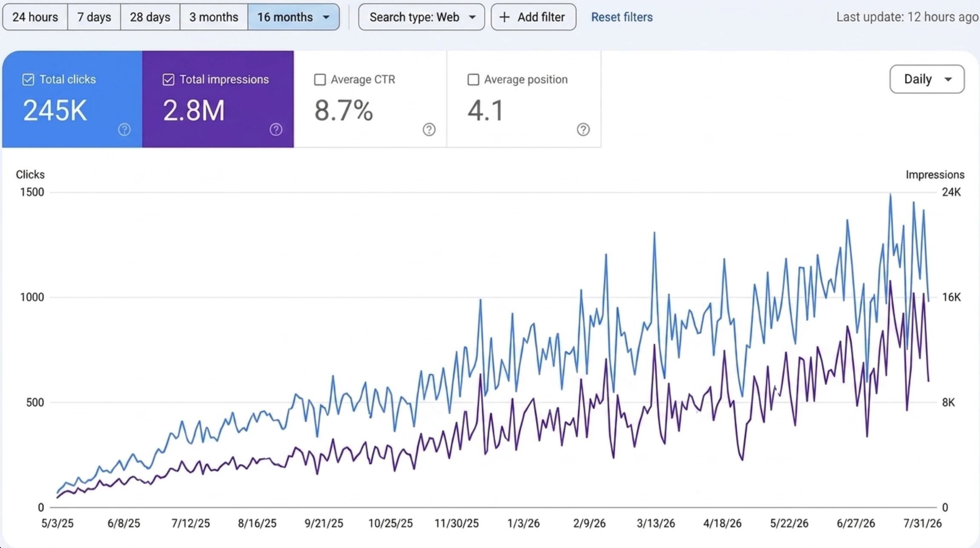980x548 pixels.
Task: Click the 4.1 average position value
Action: (x=486, y=111)
